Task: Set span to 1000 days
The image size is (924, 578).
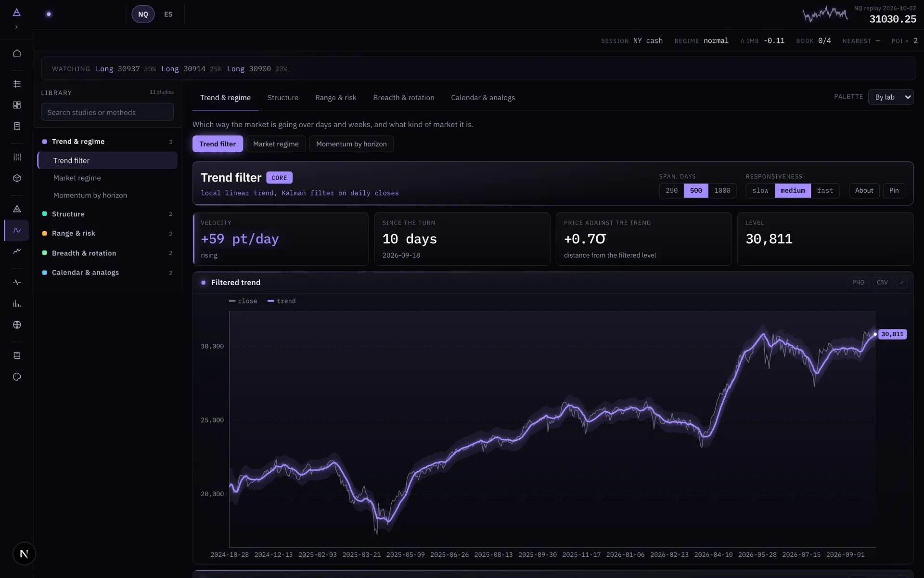Action: (722, 191)
